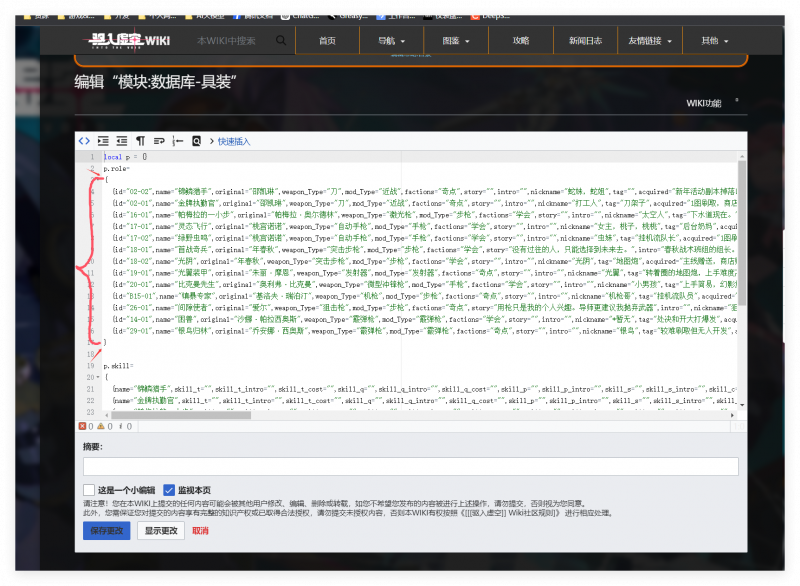Image resolution: width=800 pixels, height=586 pixels.
Task: Click the 保存更改 button
Action: (107, 530)
